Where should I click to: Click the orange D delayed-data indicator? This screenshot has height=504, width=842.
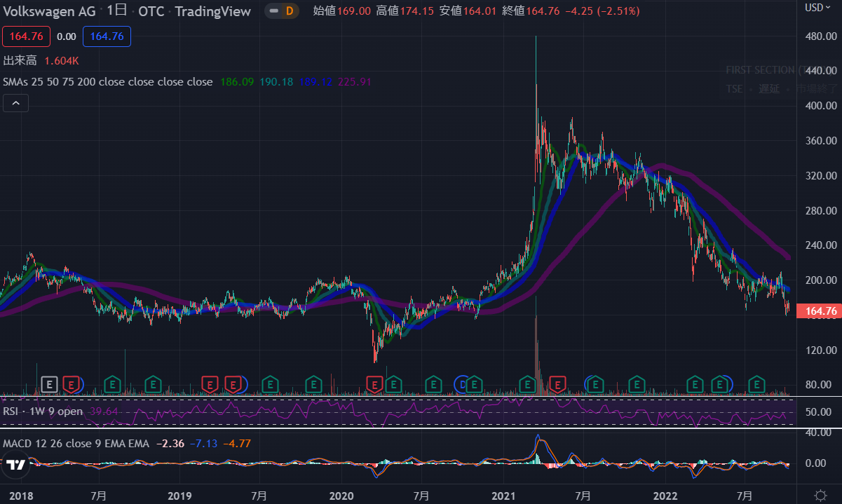pyautogui.click(x=290, y=11)
